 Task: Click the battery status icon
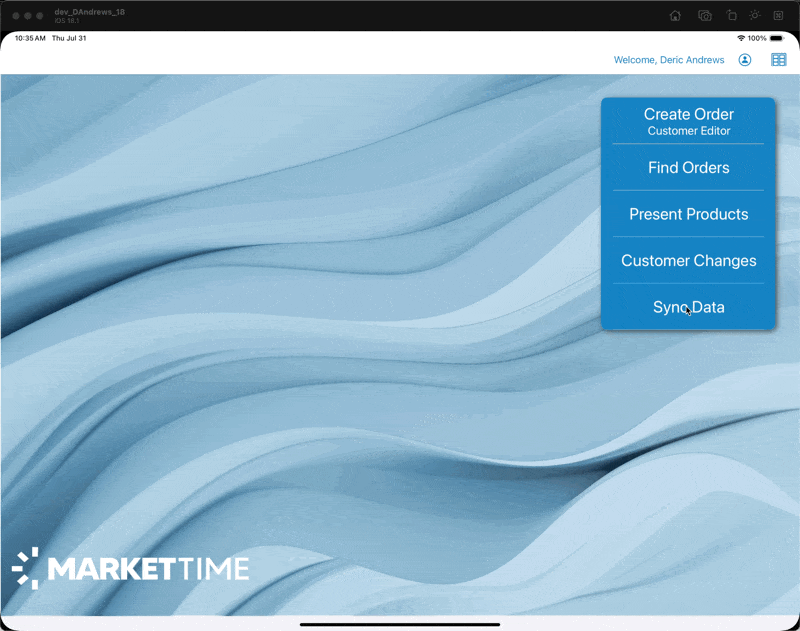(777, 38)
